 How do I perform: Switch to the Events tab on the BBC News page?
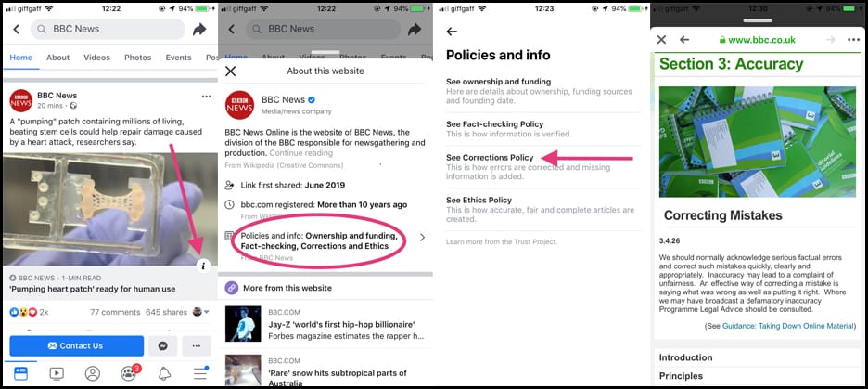[178, 58]
